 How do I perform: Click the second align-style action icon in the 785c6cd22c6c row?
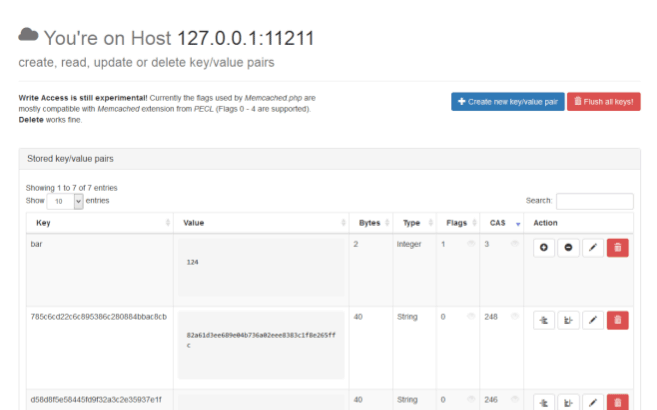[568, 320]
